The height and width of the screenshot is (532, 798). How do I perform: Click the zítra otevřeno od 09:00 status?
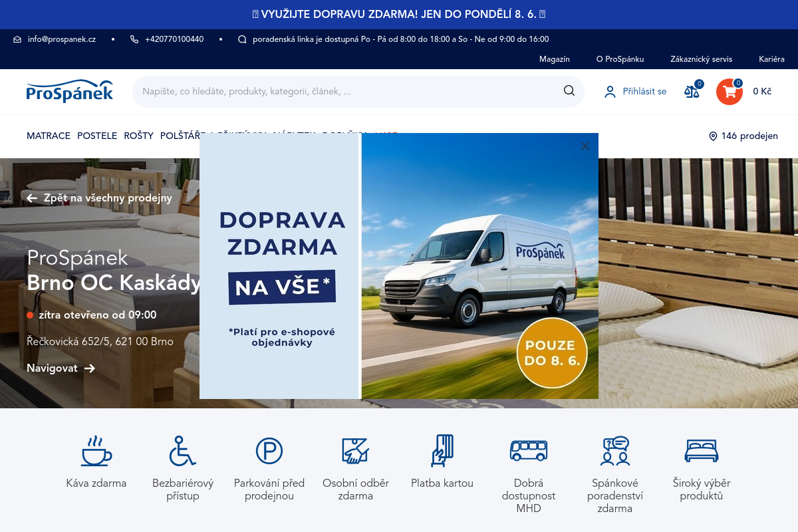[98, 315]
